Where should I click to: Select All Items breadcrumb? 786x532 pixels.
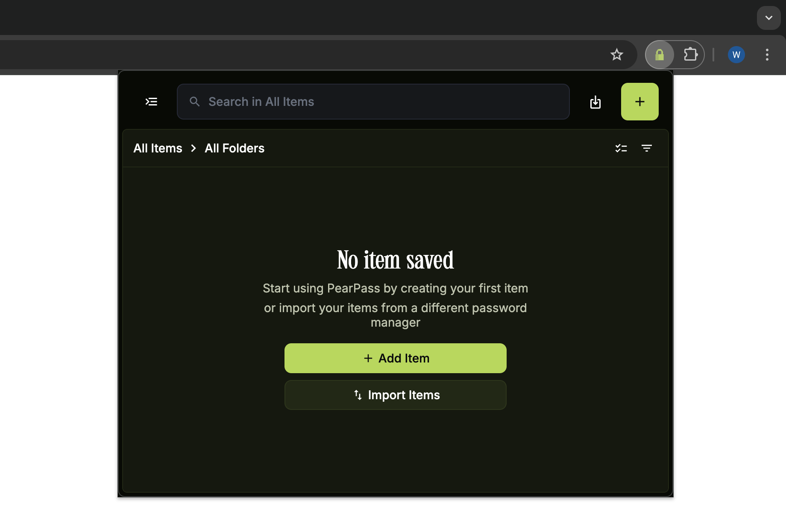coord(158,148)
